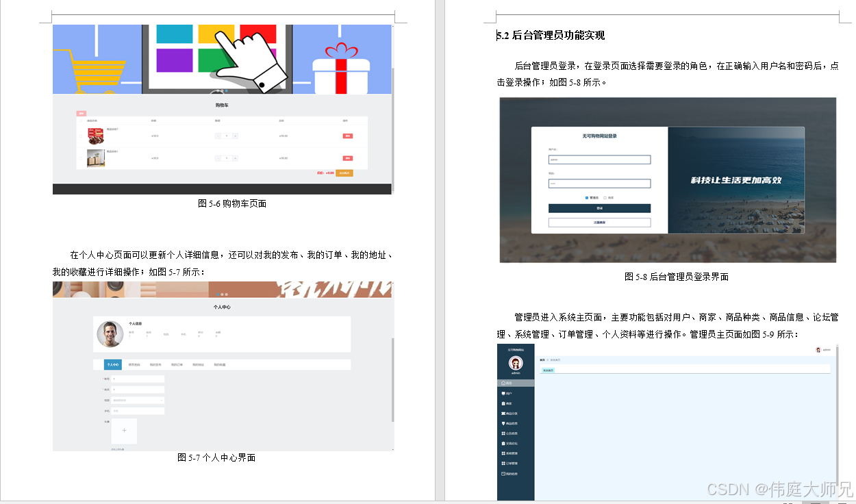Click active carousel dot in personal center banner
The image size is (856, 504).
[218, 294]
